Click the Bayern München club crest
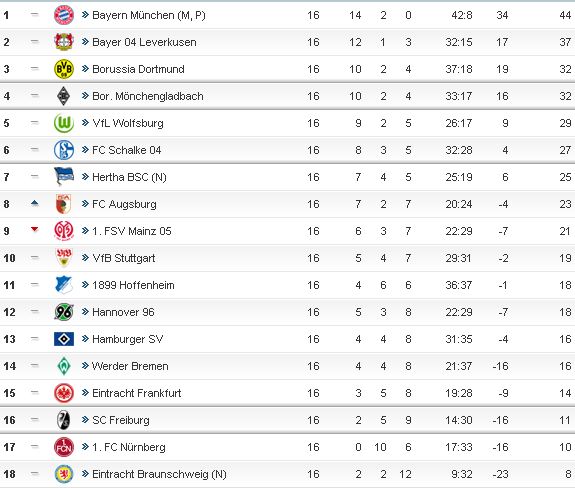Image resolution: width=575 pixels, height=488 pixels. coord(64,15)
